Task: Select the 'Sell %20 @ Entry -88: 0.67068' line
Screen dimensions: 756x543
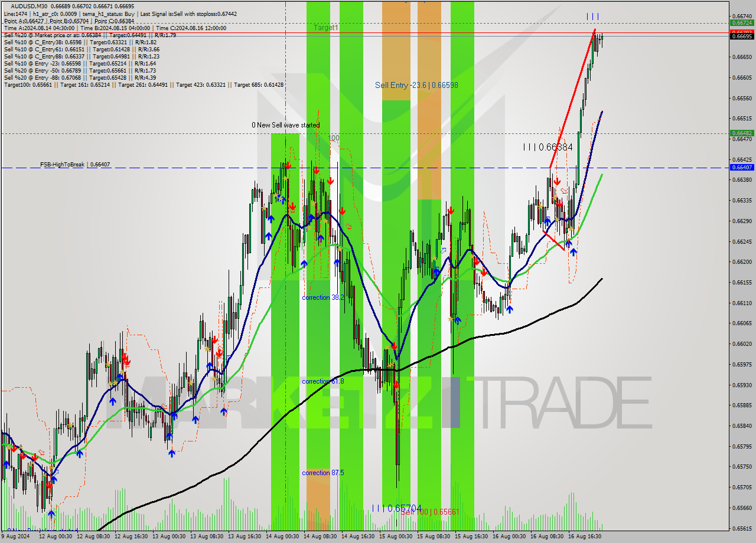Action: [80, 78]
